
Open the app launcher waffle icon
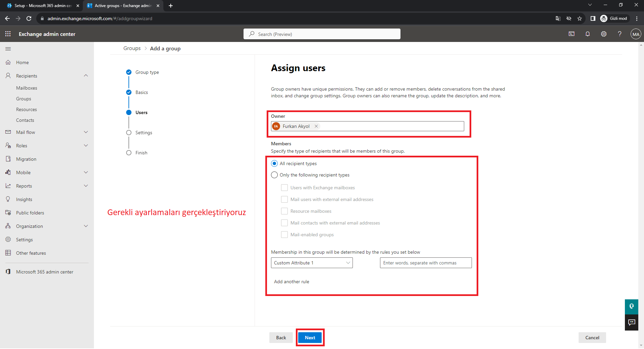(8, 34)
